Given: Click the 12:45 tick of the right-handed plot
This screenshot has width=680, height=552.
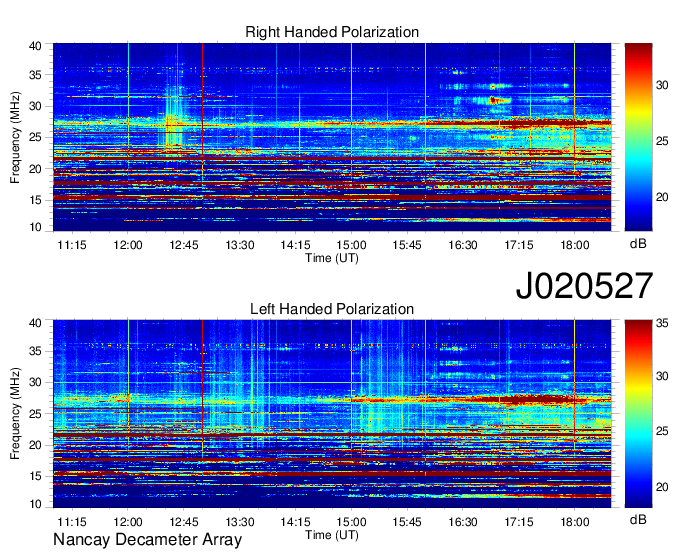Looking at the screenshot, I should (x=184, y=245).
